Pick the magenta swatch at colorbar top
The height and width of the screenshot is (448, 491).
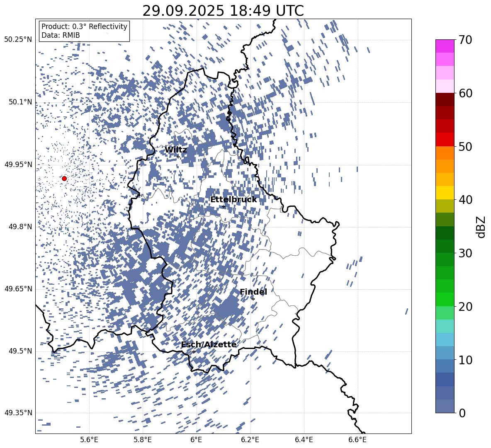(x=445, y=46)
